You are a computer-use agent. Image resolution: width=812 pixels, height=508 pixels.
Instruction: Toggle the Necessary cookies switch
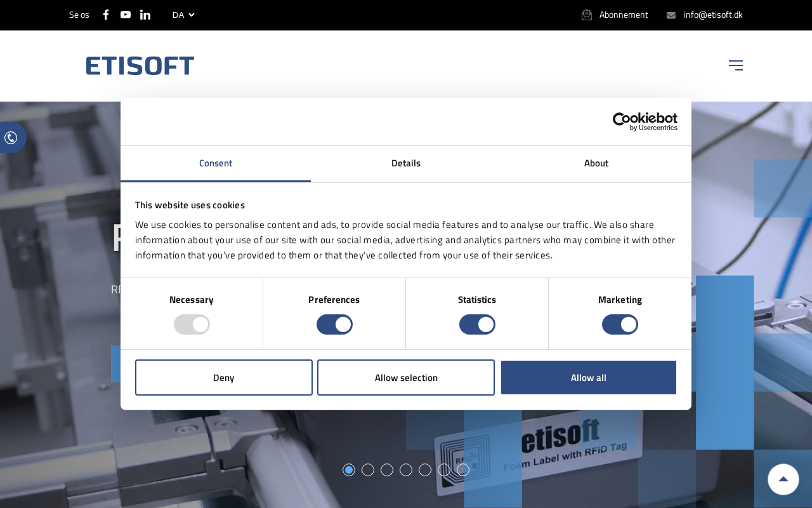tap(192, 324)
